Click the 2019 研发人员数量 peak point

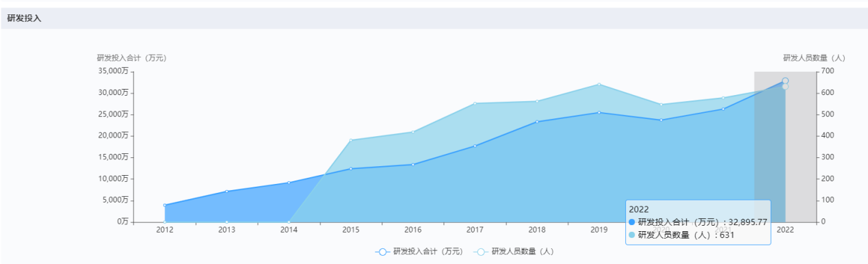(599, 84)
